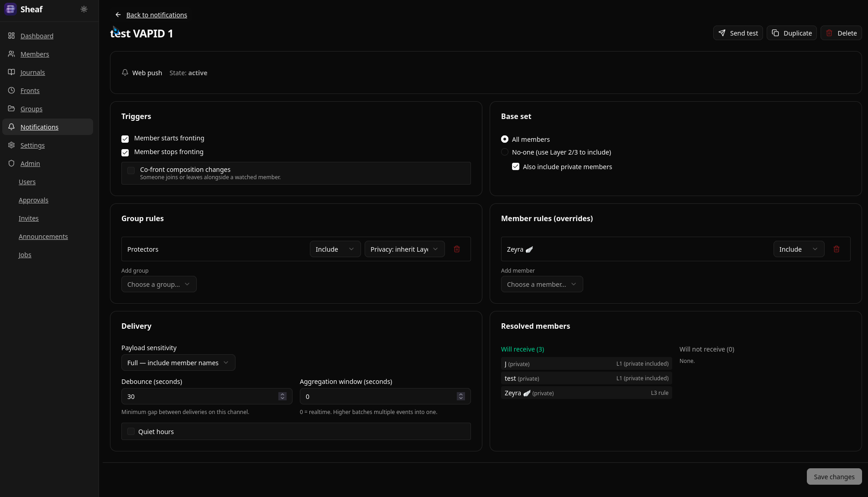The image size is (868, 497).
Task: Click the Admin shield icon
Action: click(11, 163)
